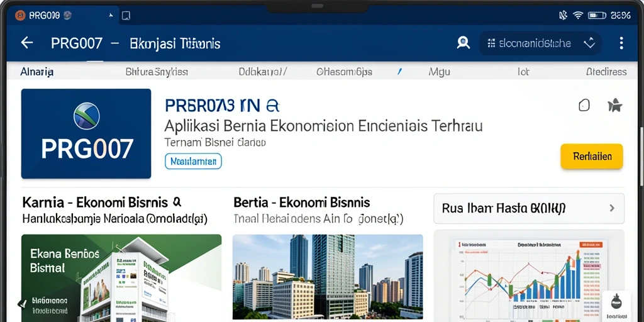Screen dimensions: 644x322
Task: Select the lot tab
Action: 523,72
